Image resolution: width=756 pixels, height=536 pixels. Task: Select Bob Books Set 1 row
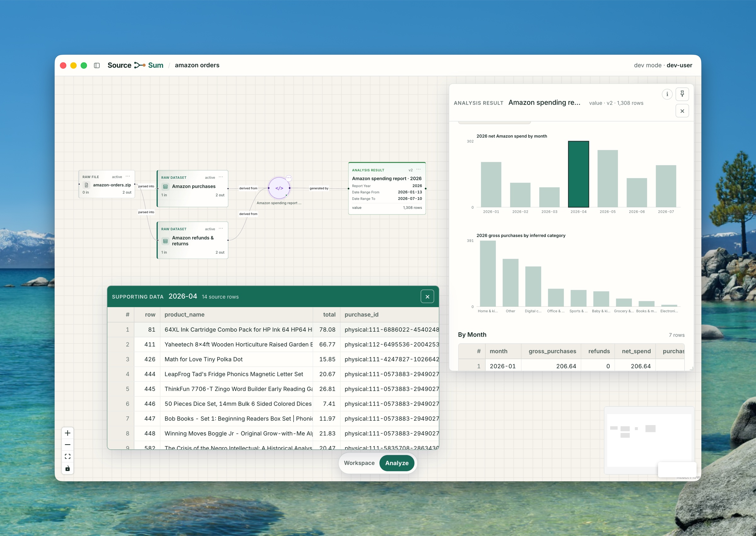[273, 419]
